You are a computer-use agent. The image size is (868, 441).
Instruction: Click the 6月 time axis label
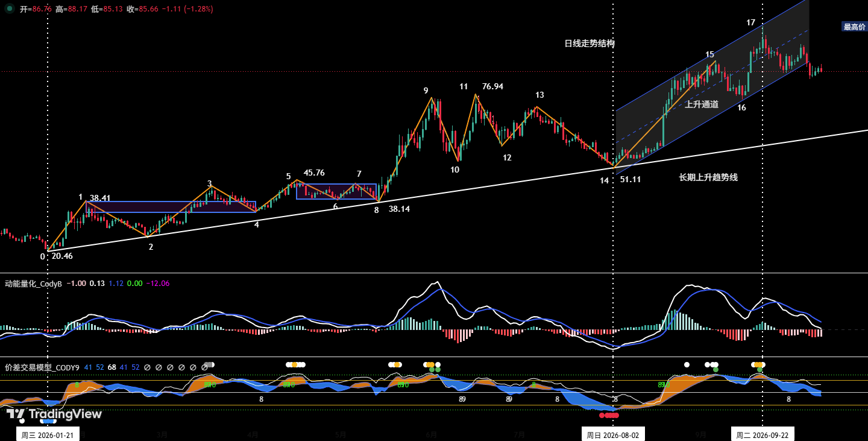click(431, 434)
